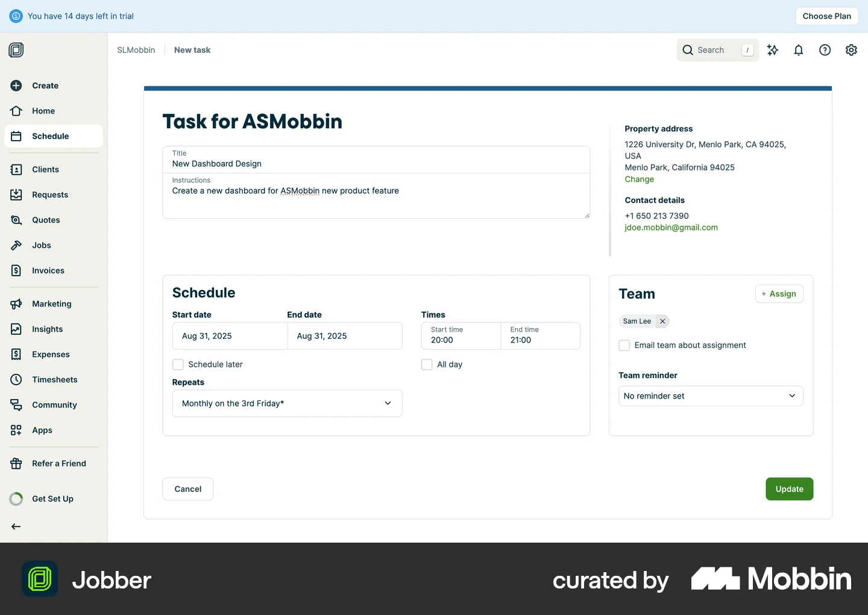Click the Update button
Image resolution: width=868 pixels, height=615 pixels.
click(x=789, y=489)
